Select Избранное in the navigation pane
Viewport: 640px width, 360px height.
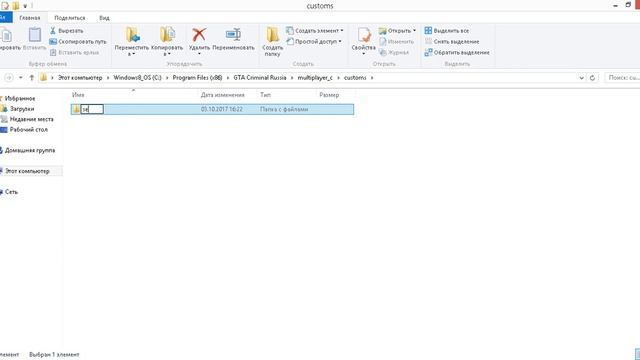20,98
